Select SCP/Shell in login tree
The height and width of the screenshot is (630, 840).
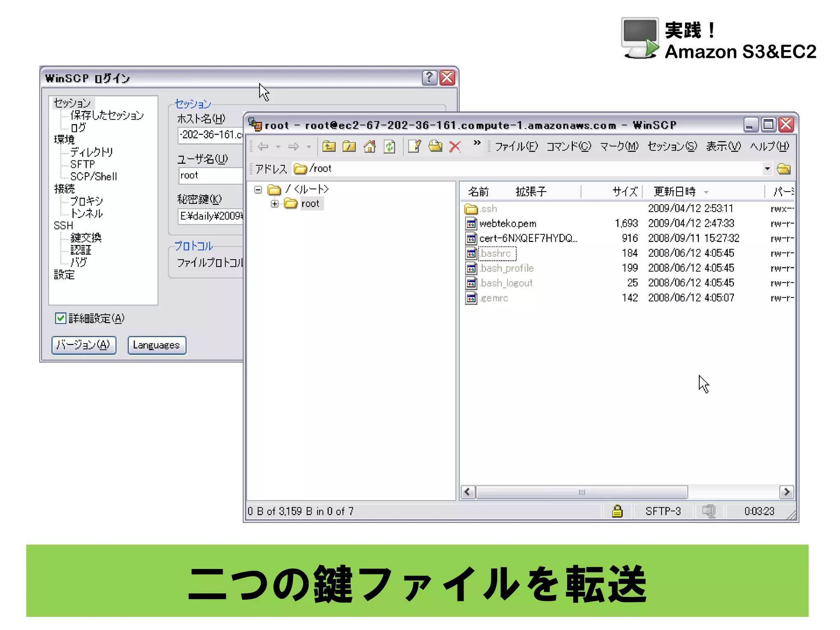[x=94, y=177]
